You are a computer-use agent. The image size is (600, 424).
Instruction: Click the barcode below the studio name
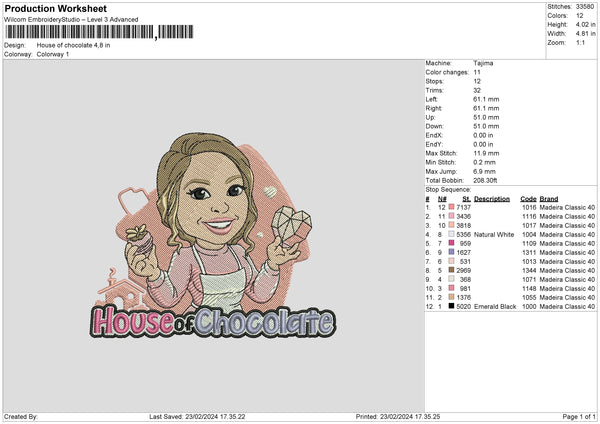[80, 32]
